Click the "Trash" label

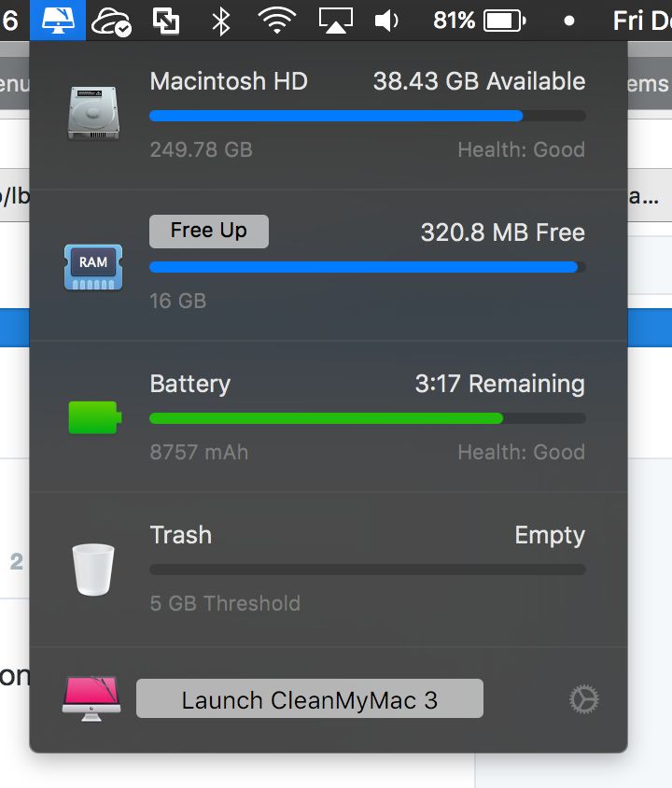coord(181,535)
